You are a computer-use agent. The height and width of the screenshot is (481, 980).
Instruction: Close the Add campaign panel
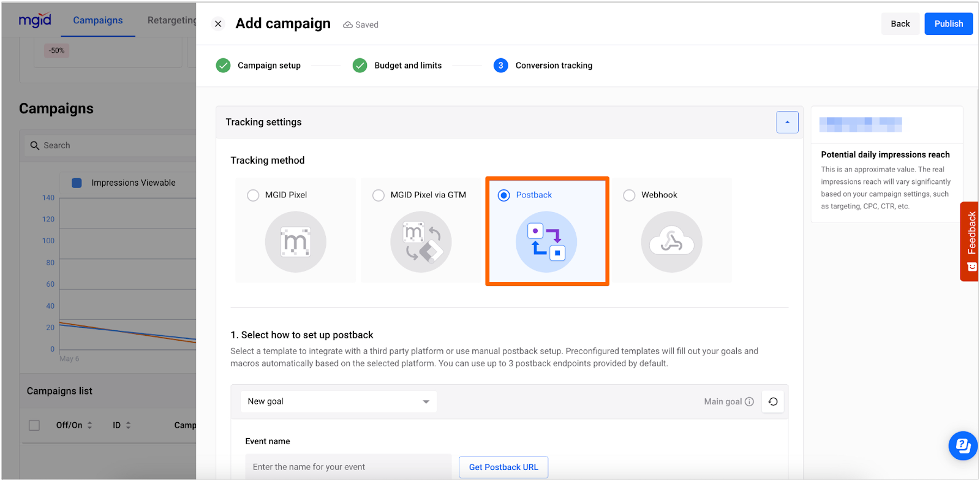point(218,24)
